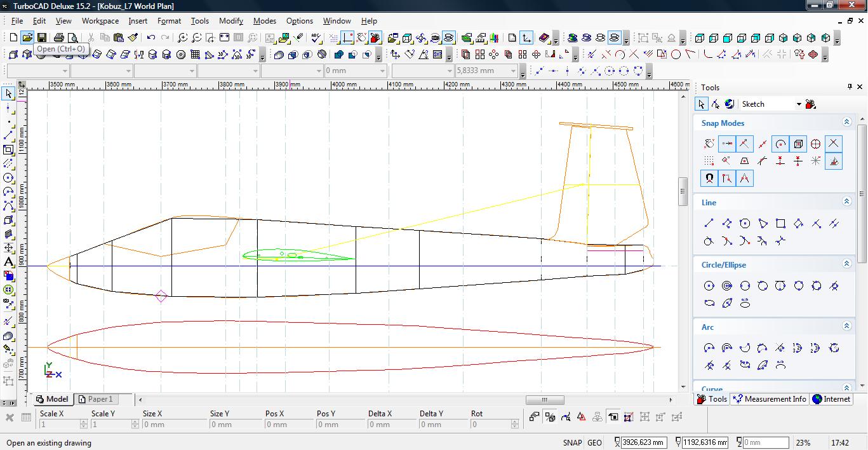This screenshot has height=450, width=868.
Task: Select the single Line tool in Line panel
Action: (x=709, y=223)
